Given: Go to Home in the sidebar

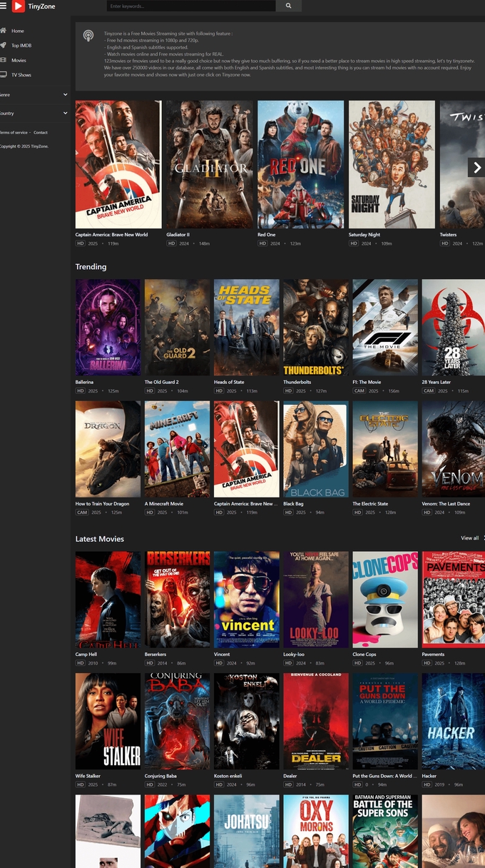Looking at the screenshot, I should [x=18, y=31].
